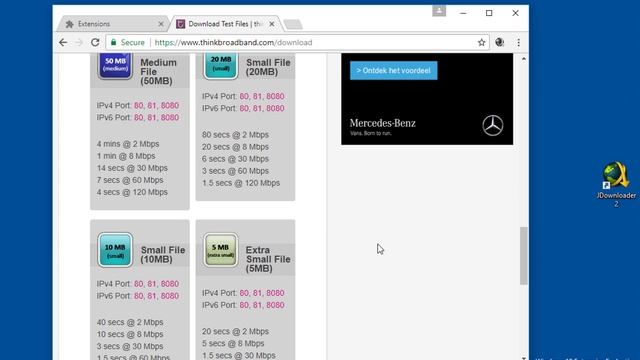Click IPv4 port 8080 for 50MB file
Viewport: 640px width, 360px height.
170,105
